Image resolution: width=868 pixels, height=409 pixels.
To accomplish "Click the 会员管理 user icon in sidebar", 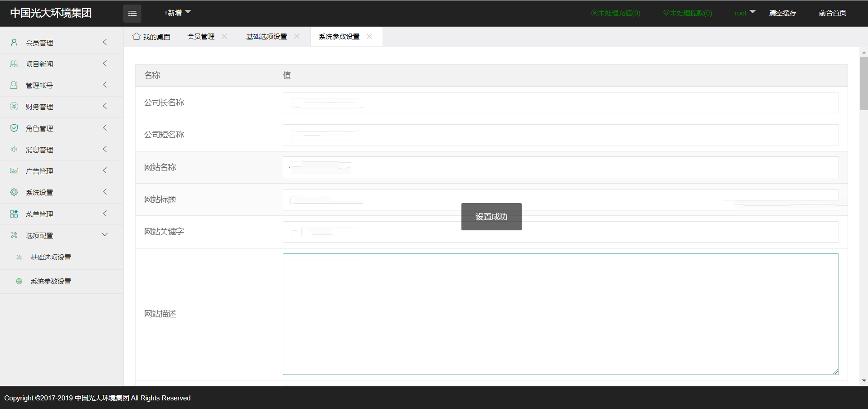I will pyautogui.click(x=14, y=42).
